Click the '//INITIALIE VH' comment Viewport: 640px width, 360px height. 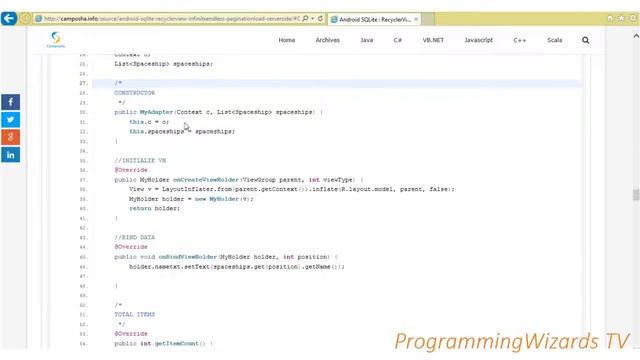point(140,160)
